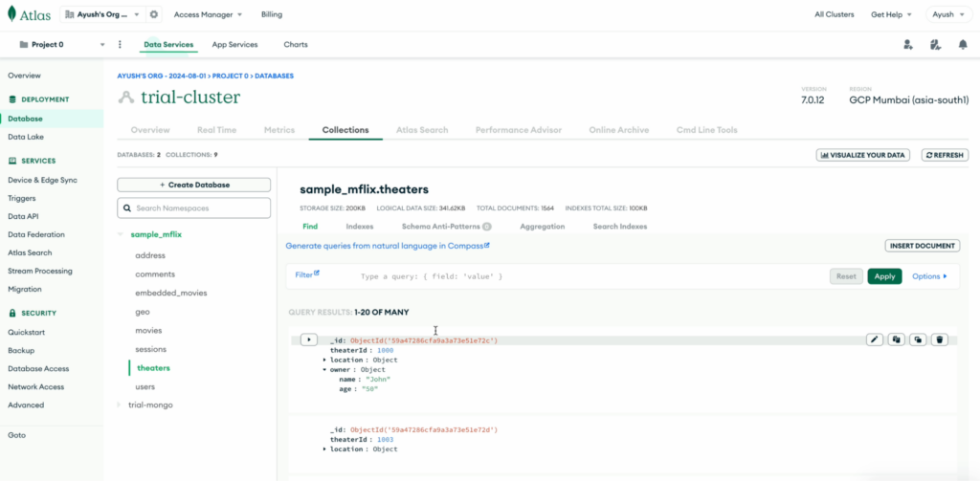Edit the first document with pencil icon

coord(875,339)
